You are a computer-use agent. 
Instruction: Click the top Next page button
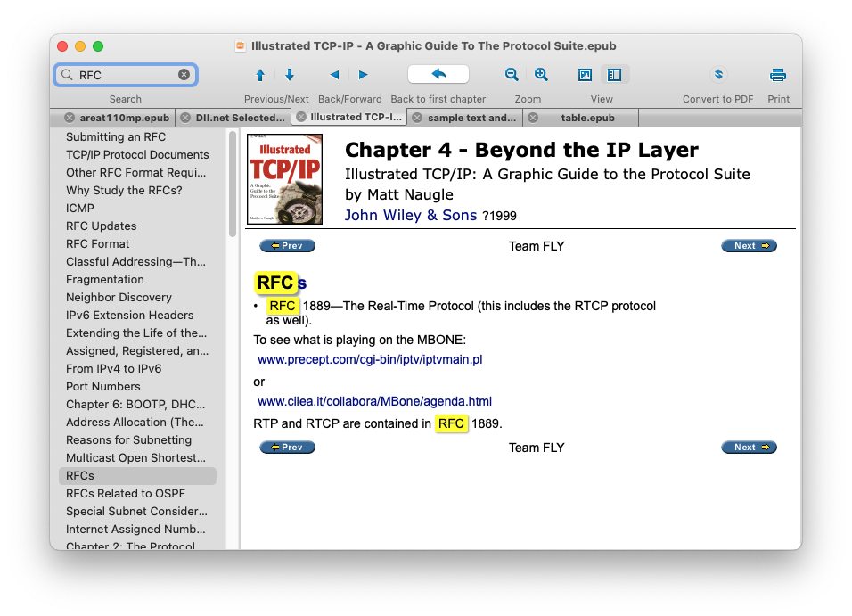[x=749, y=246]
